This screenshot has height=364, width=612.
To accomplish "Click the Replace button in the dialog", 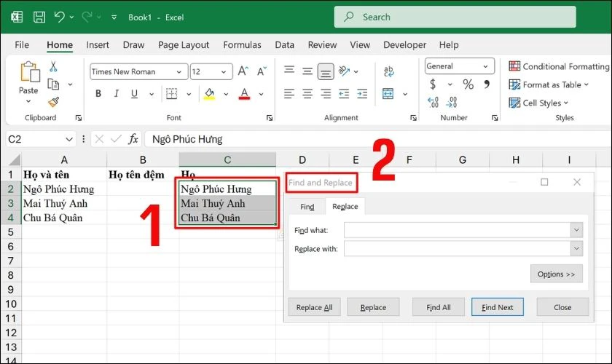I will [373, 307].
